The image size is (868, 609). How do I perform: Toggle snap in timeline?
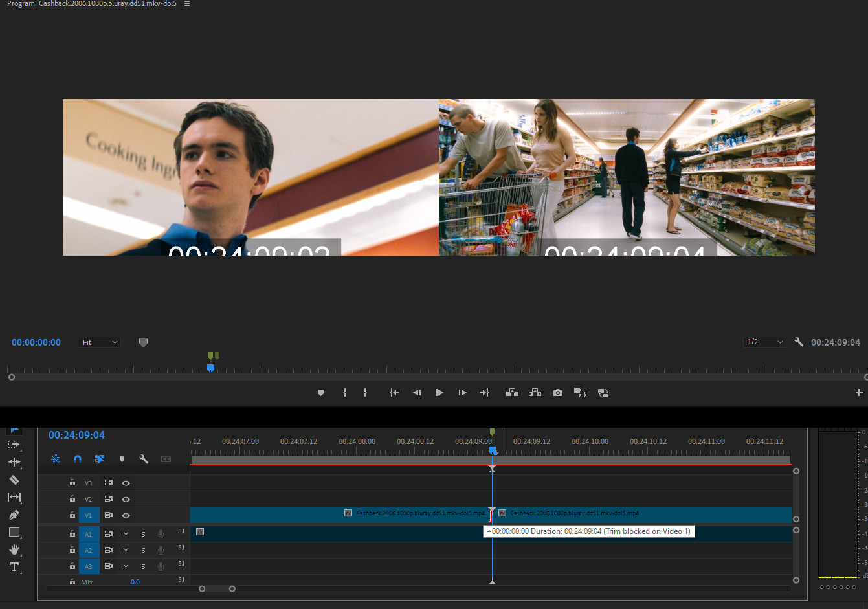pyautogui.click(x=78, y=459)
